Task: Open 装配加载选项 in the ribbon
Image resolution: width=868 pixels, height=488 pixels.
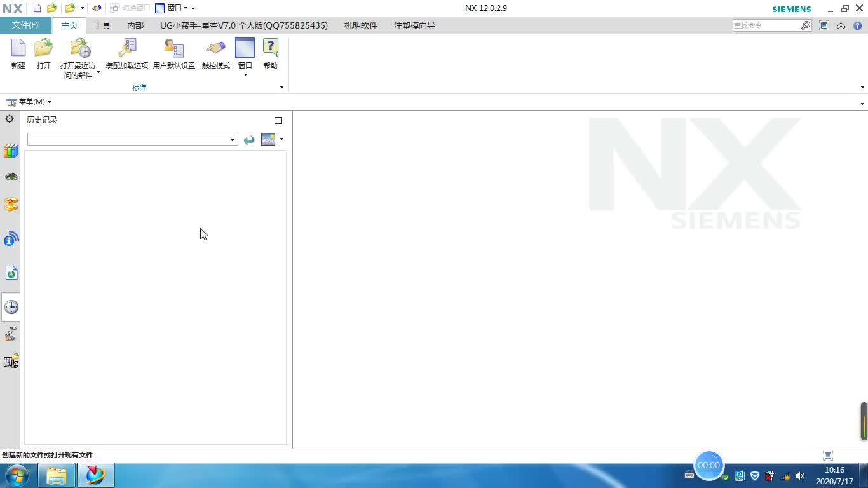Action: tap(127, 54)
